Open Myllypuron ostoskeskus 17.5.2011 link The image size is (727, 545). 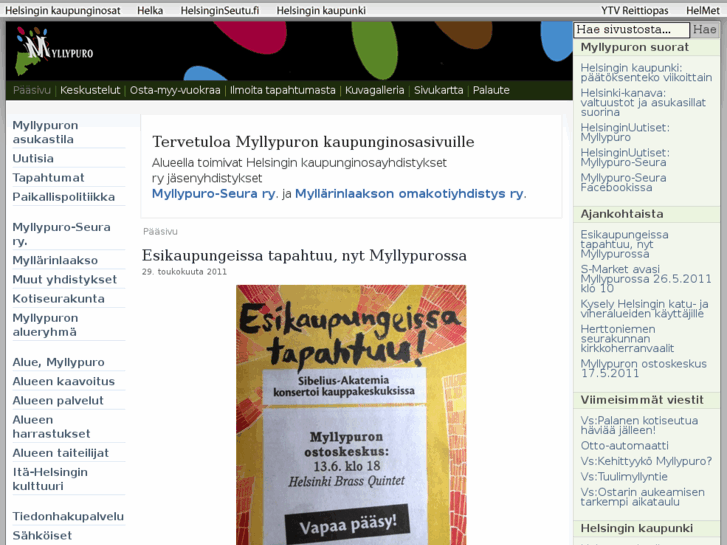(x=644, y=368)
